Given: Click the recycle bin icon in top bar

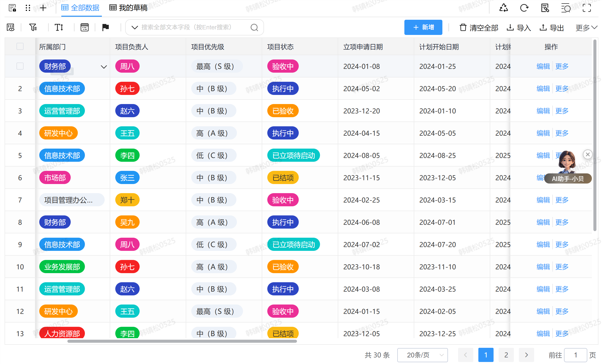Looking at the screenshot, I should tap(503, 8).
